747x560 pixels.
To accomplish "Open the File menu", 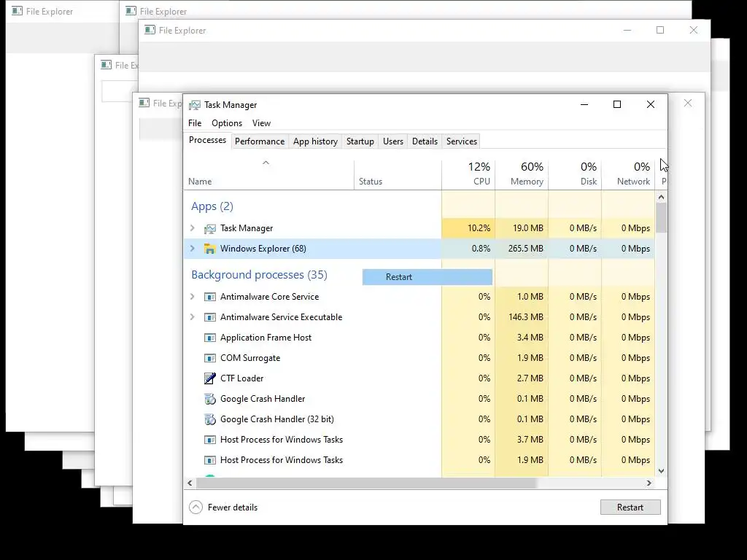I will pos(195,122).
